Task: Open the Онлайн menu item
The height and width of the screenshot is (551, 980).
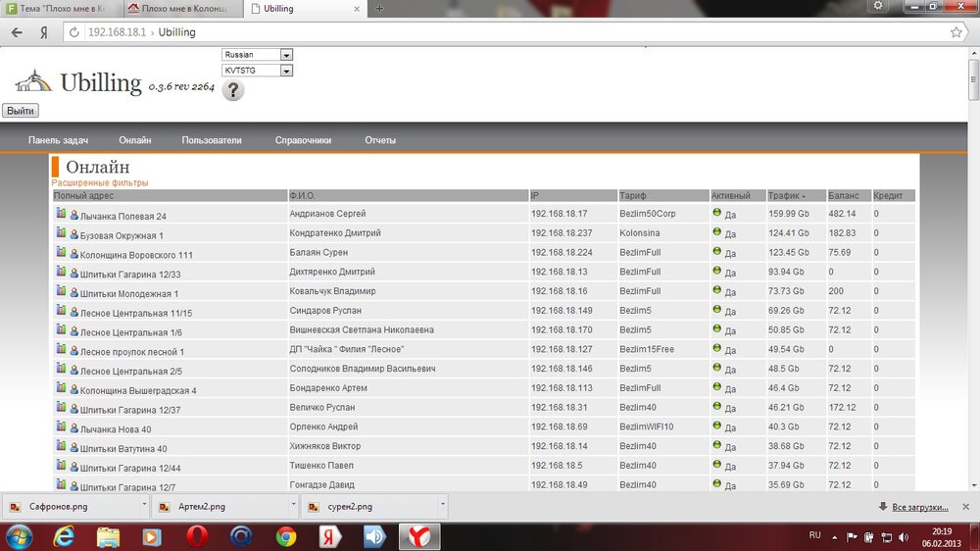Action: tap(135, 140)
